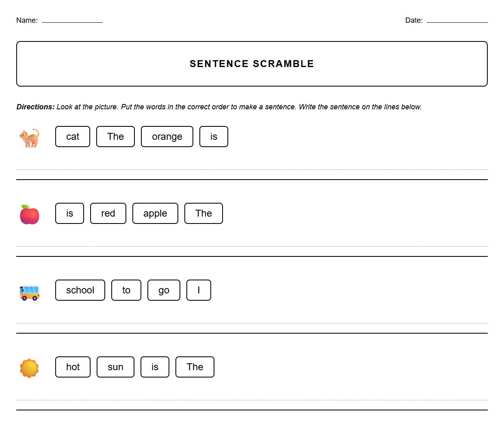Click the cat emoji icon

[x=30, y=137]
